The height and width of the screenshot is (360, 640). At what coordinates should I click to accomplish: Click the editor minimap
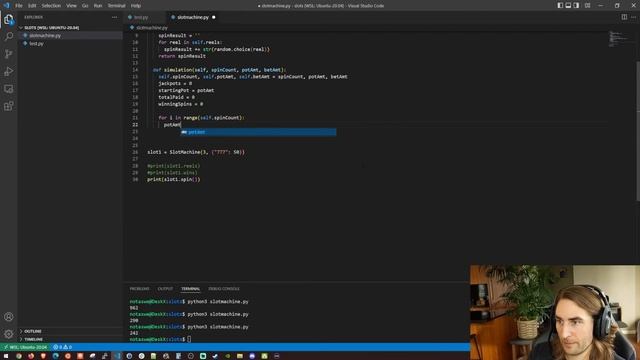click(619, 39)
